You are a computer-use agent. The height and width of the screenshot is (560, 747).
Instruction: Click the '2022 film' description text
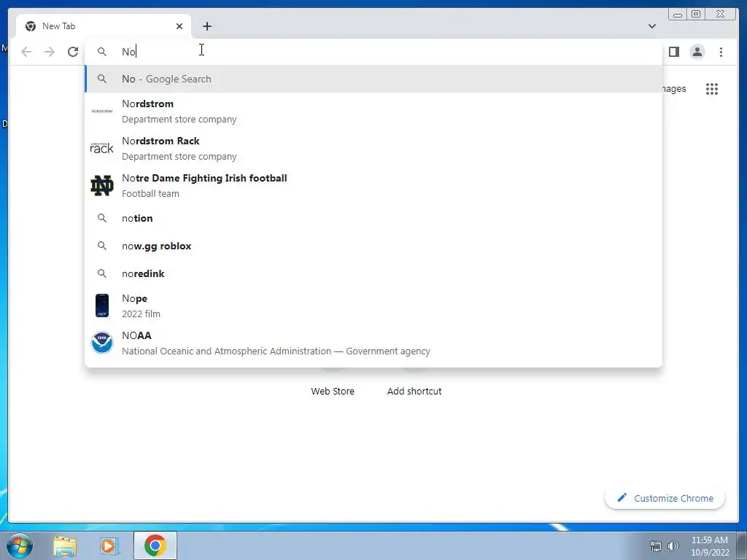[x=141, y=314]
